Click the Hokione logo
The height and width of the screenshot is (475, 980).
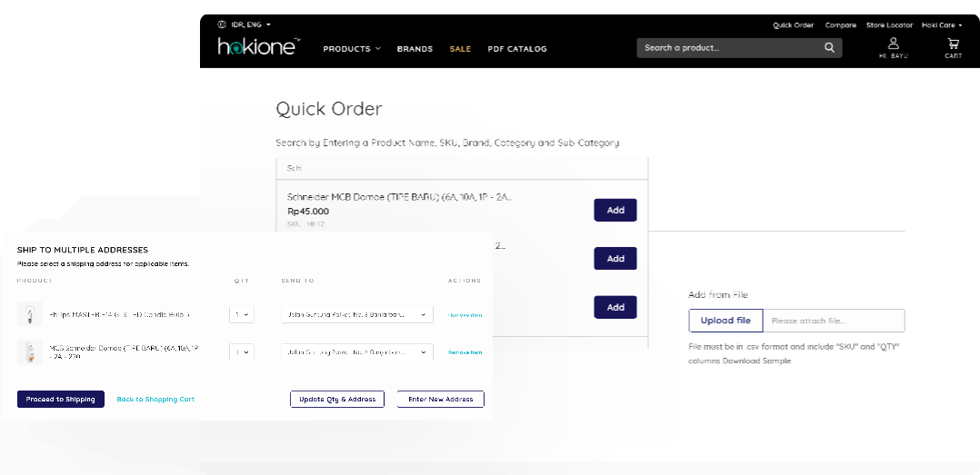[258, 46]
